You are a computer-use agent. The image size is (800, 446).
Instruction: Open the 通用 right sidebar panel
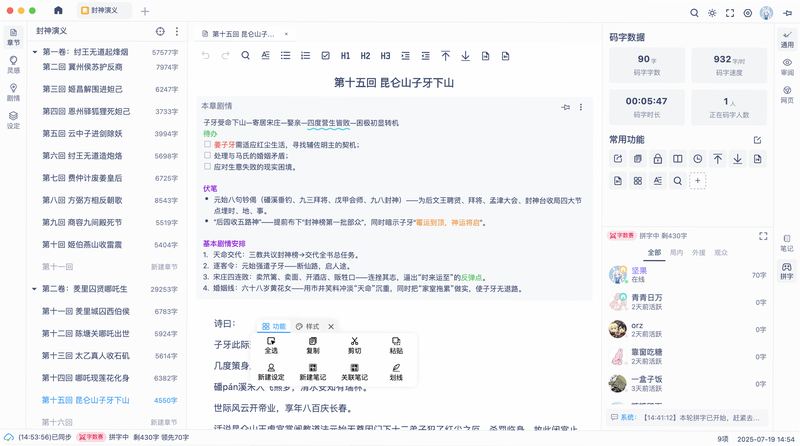click(x=787, y=40)
